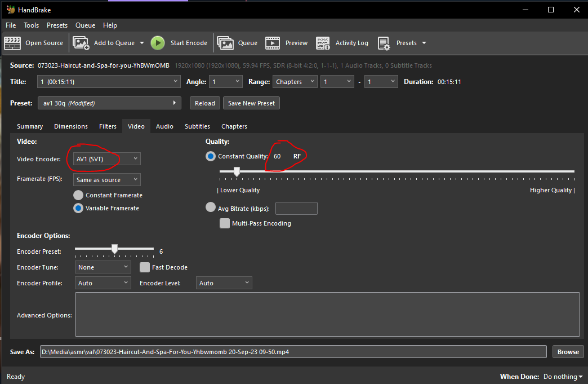Switch to the Summary tab
Image resolution: width=588 pixels, height=384 pixels.
point(30,126)
